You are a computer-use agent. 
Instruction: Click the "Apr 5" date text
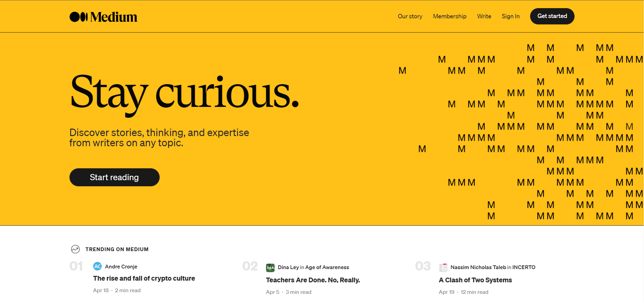273,292
